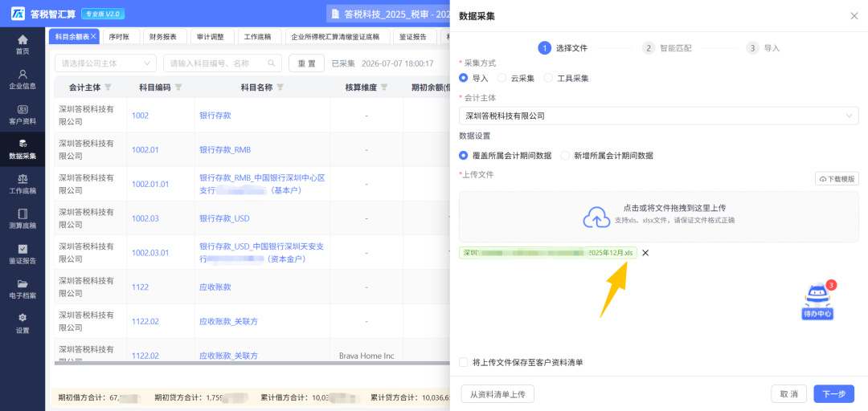Click 专业版 V2.0 version badge
Image resolution: width=868 pixels, height=411 pixels.
click(x=104, y=14)
